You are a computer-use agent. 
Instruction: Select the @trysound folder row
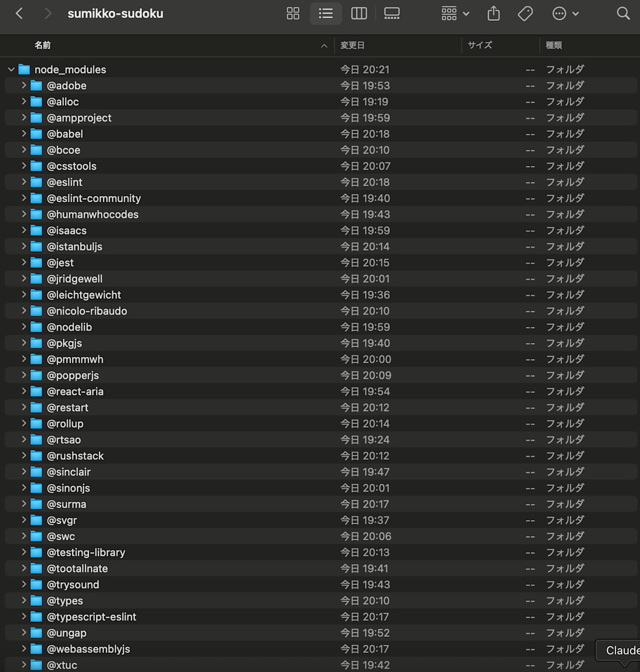tap(321, 585)
